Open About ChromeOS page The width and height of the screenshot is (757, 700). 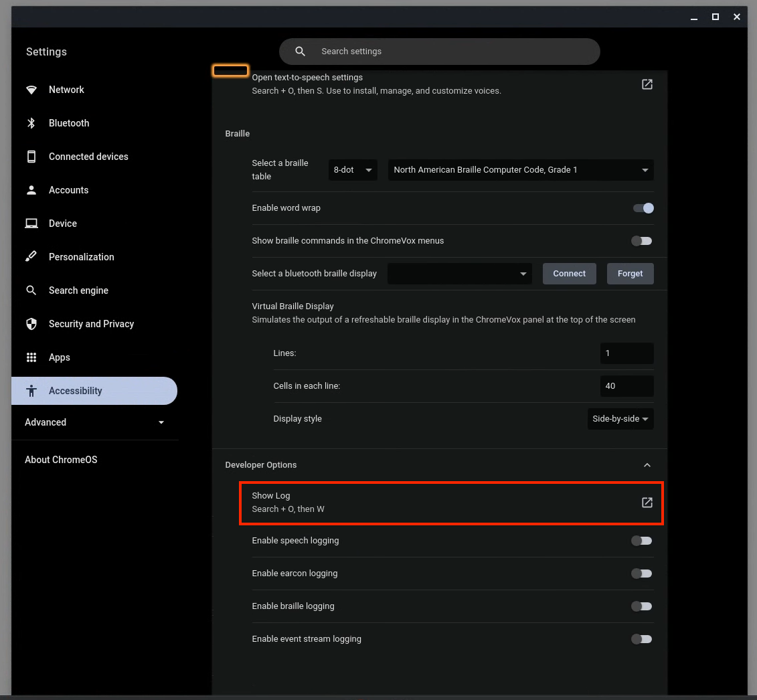tap(61, 460)
